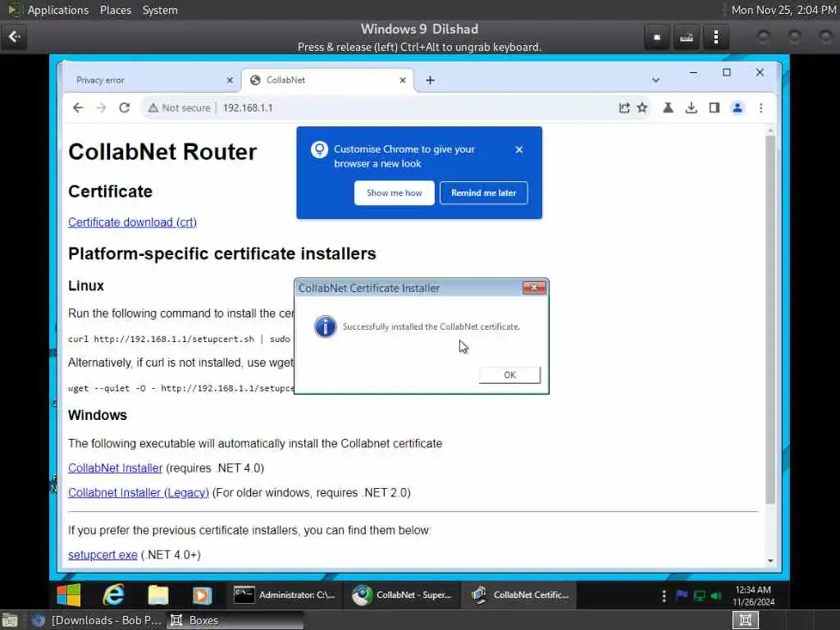Open Collabnet Installer (Legacy) link
The image size is (840, 630).
coord(138,493)
